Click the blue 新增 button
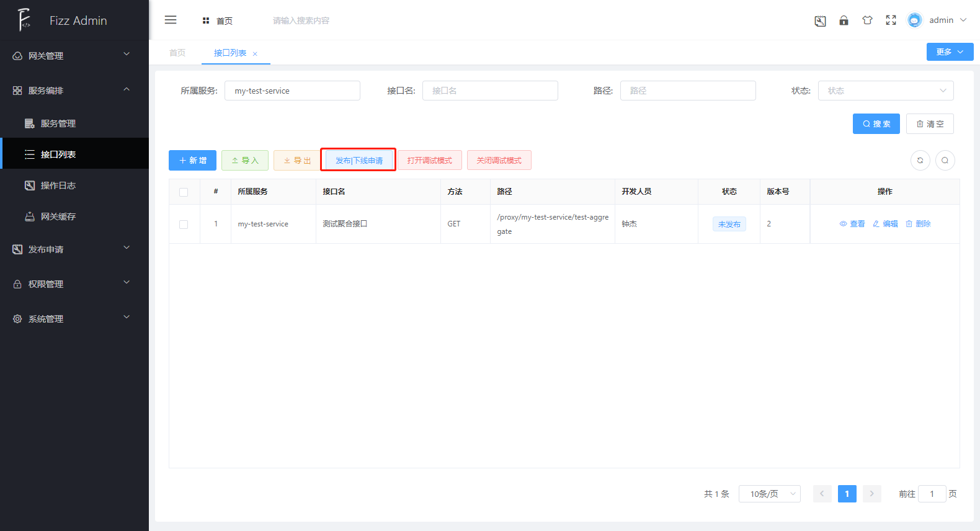 coord(192,160)
